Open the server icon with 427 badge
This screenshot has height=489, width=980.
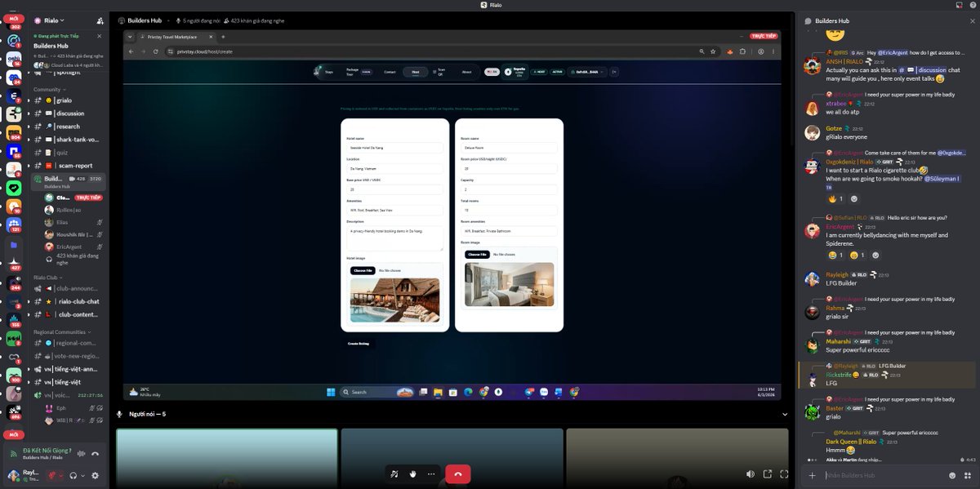tap(14, 263)
